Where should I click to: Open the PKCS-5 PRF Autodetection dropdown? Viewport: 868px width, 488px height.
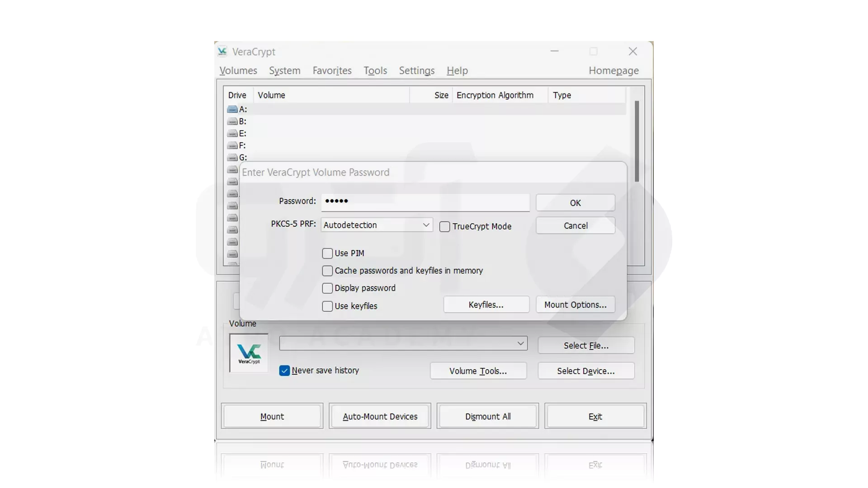377,225
